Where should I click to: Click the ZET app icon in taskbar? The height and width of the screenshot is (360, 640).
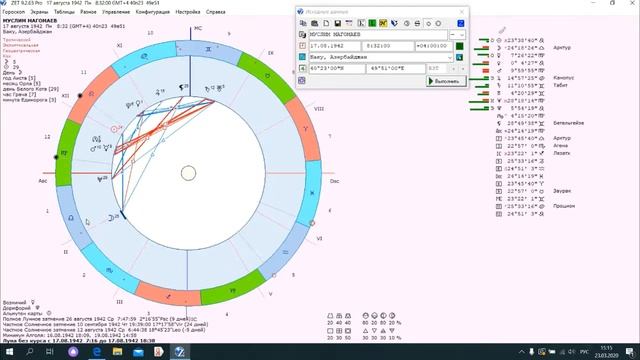click(180, 351)
